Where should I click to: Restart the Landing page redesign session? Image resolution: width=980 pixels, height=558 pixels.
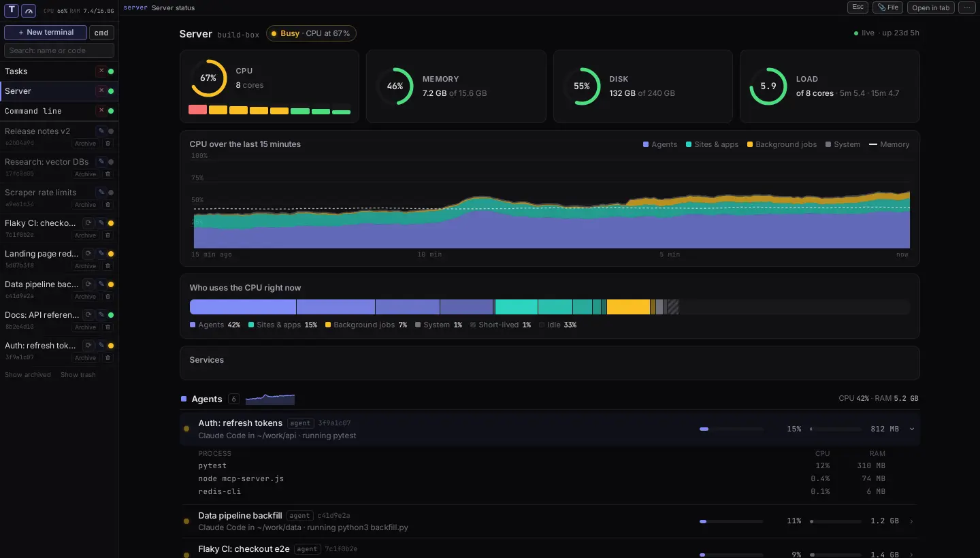[x=88, y=254]
